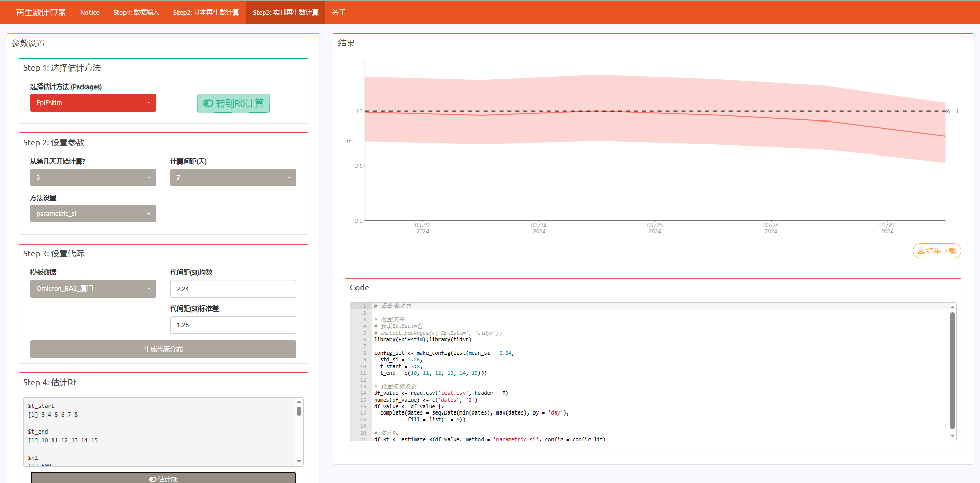Viewport: 980px width, 483px height.
Task: Open the EpiEstim estimation method dropdown
Action: point(93,103)
